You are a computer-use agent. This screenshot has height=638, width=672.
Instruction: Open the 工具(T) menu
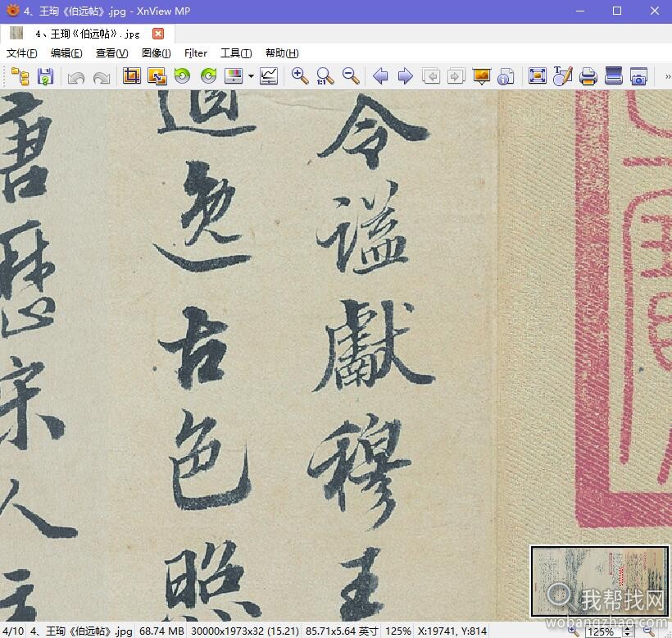236,53
